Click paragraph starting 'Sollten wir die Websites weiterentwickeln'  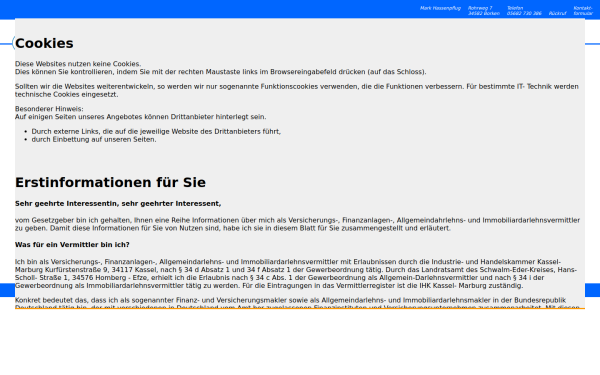(x=297, y=90)
